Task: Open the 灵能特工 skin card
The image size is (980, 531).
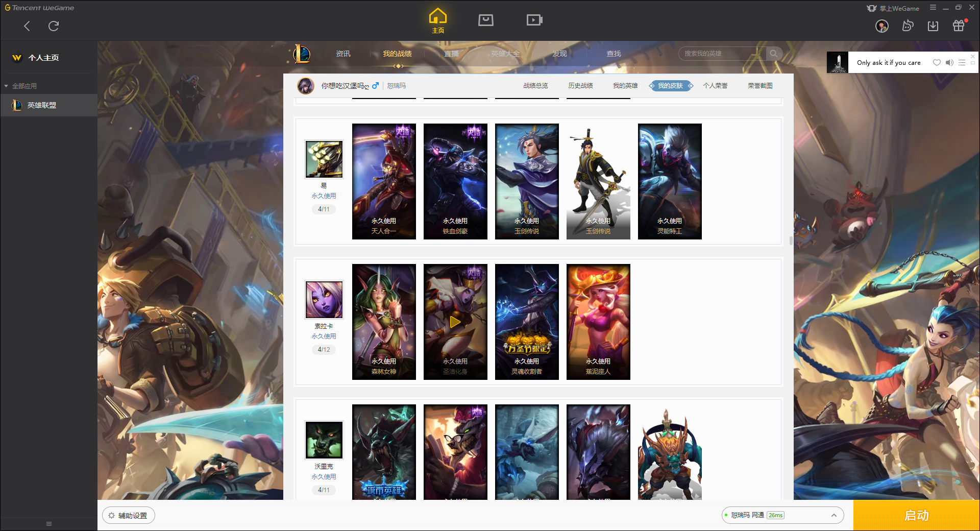Action: point(670,181)
